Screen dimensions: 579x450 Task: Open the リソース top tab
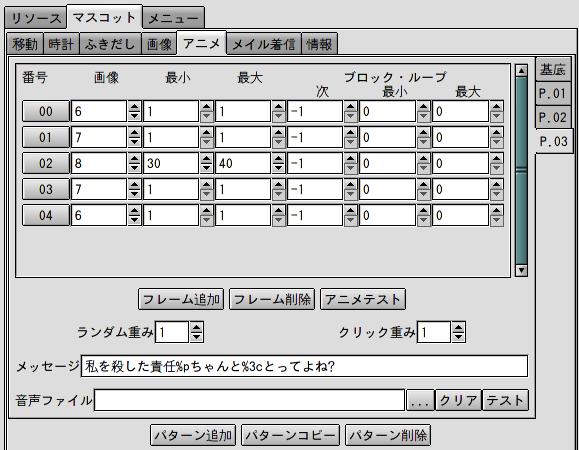(36, 18)
